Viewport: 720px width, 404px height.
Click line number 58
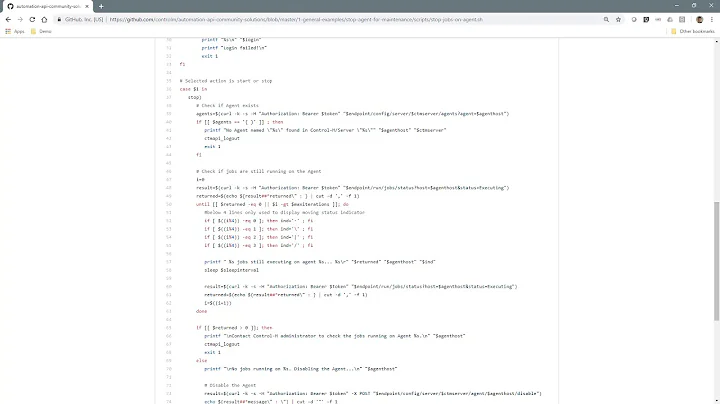[169, 270]
